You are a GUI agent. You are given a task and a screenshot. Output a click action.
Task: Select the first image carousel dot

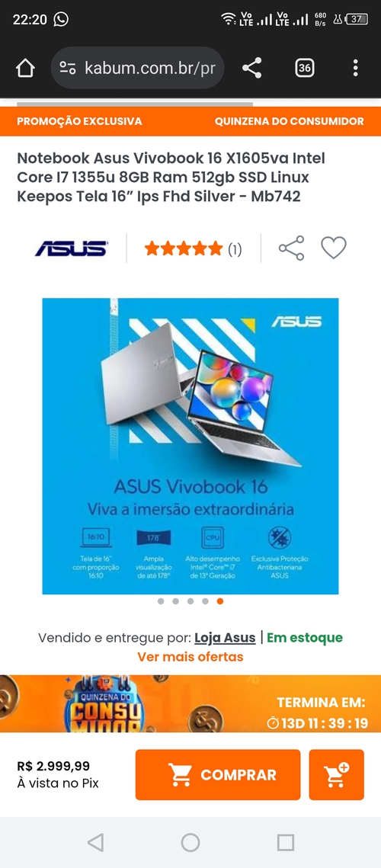(x=161, y=601)
